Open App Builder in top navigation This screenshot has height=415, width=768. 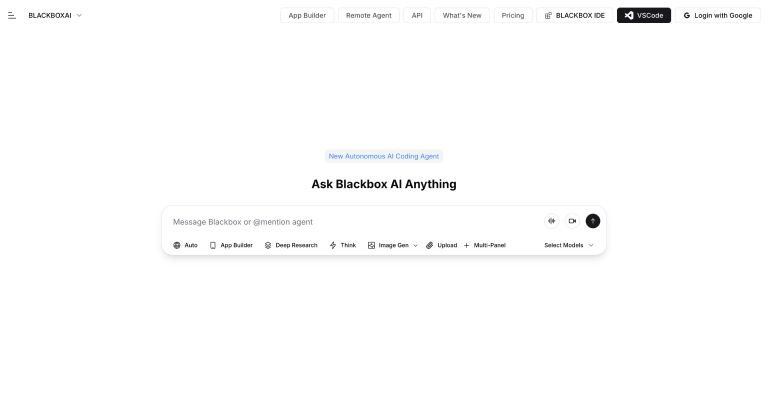307,16
